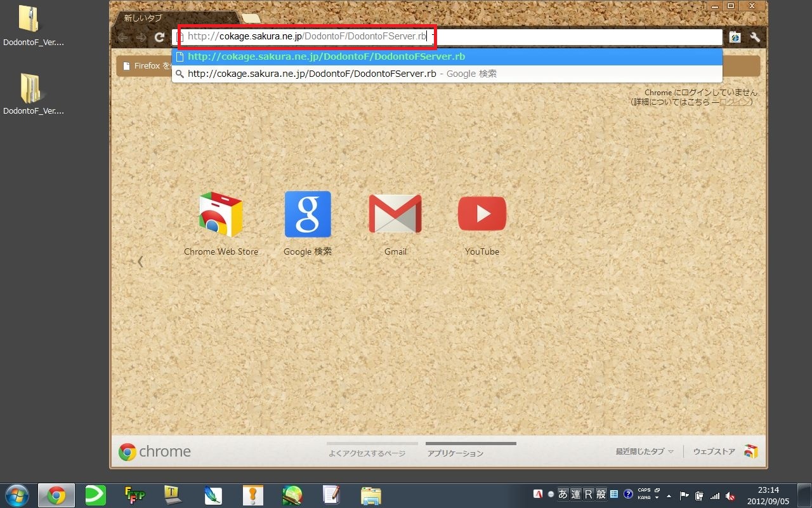Open the yellow T editor taskbar icon
Image resolution: width=812 pixels, height=508 pixels.
pos(174,495)
